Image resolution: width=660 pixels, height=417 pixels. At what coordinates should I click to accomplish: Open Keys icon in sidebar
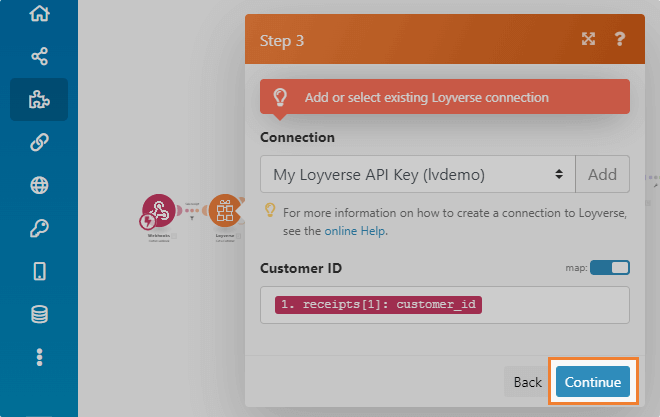[x=39, y=228]
